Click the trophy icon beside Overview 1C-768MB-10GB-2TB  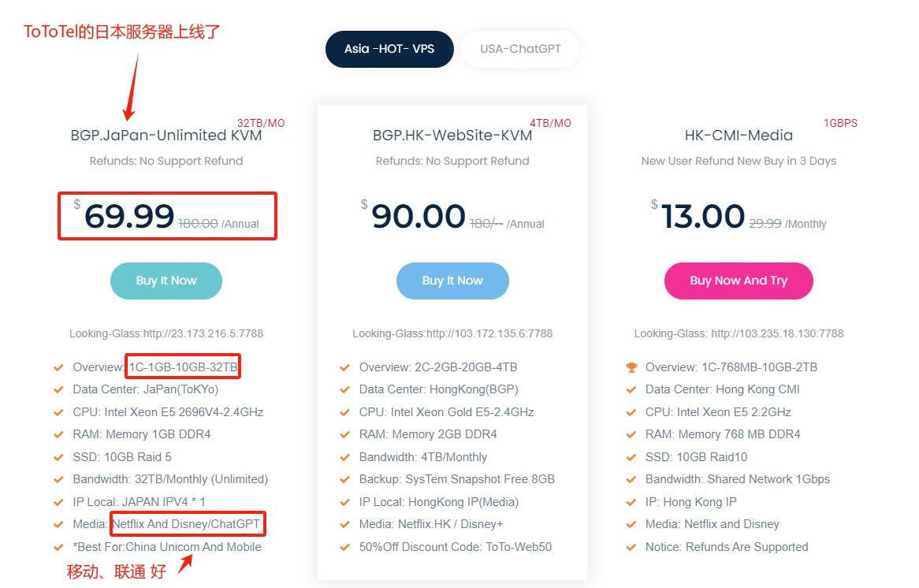click(x=631, y=367)
